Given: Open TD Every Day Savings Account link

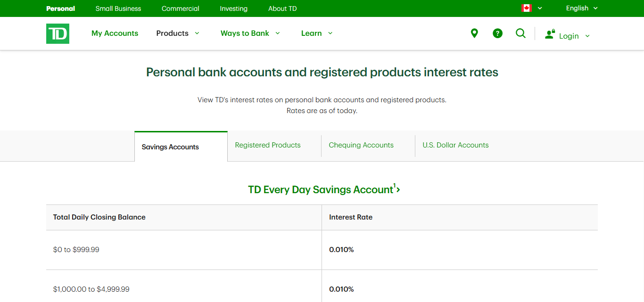Looking at the screenshot, I should pyautogui.click(x=324, y=189).
